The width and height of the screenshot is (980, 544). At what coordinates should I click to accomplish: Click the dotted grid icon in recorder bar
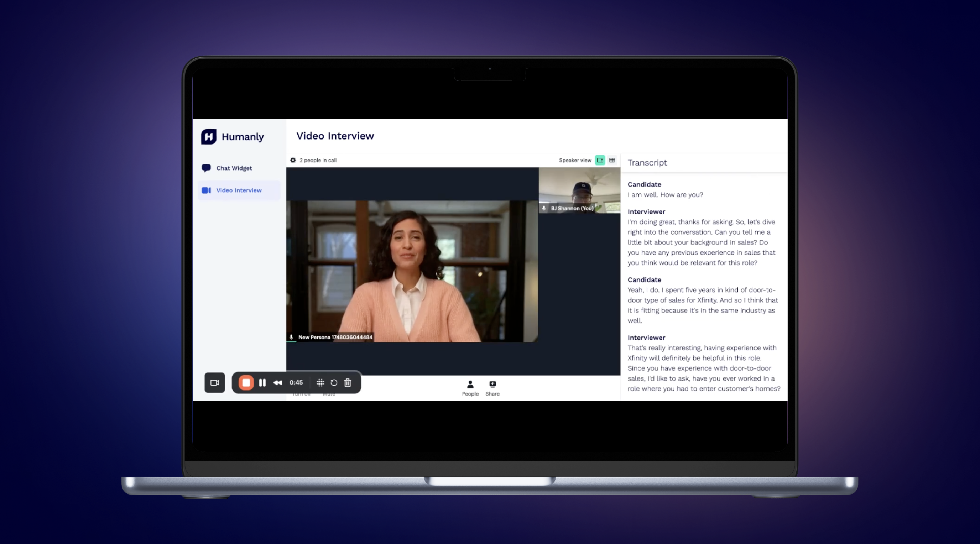click(x=320, y=383)
